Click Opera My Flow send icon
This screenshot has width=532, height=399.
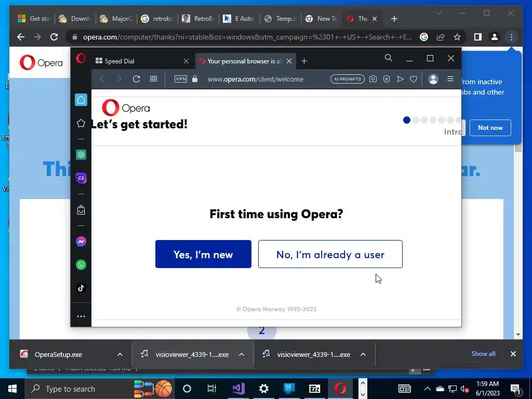point(400,79)
